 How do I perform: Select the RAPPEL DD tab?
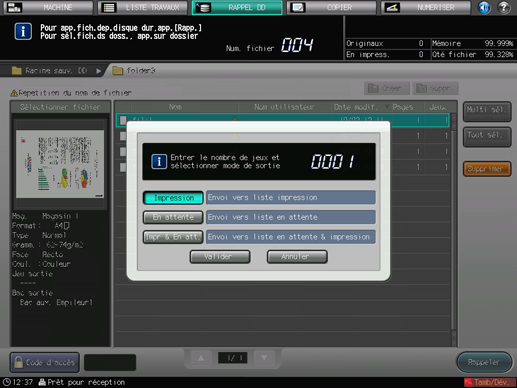237,7
